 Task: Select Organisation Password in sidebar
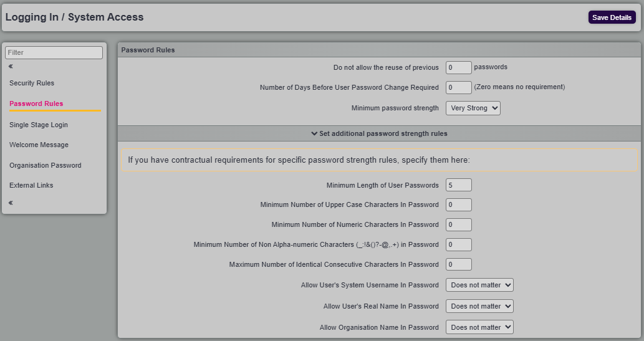46,165
